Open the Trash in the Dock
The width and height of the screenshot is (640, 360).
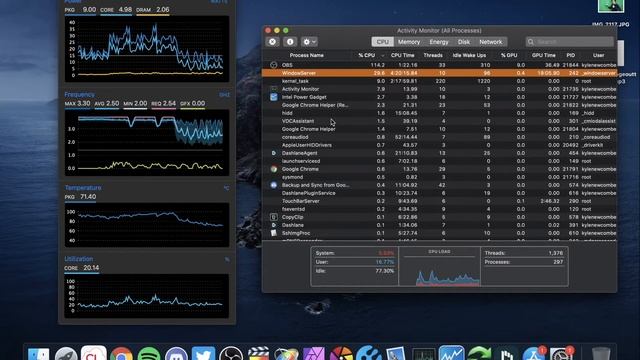601,354
